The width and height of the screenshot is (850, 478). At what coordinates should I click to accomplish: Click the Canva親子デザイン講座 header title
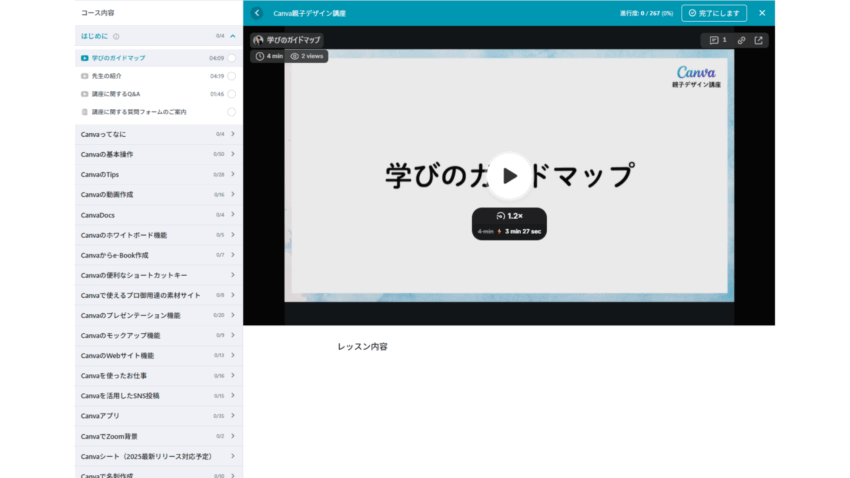(x=309, y=13)
